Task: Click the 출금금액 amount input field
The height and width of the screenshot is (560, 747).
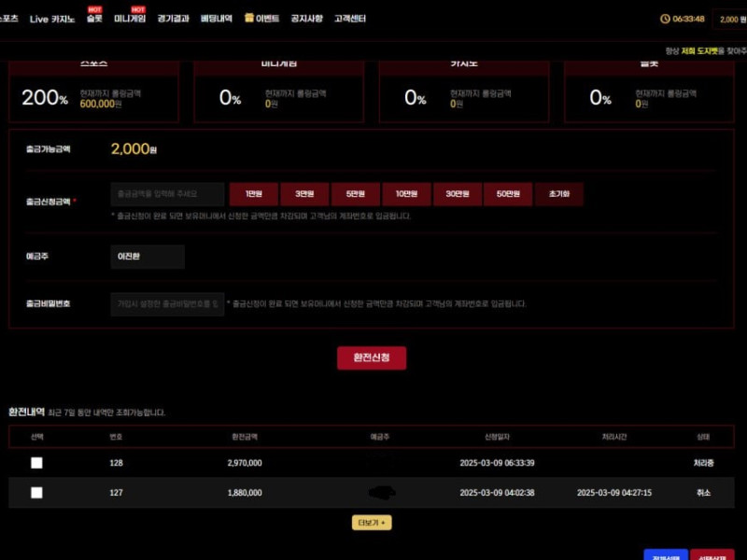Action: (x=167, y=194)
